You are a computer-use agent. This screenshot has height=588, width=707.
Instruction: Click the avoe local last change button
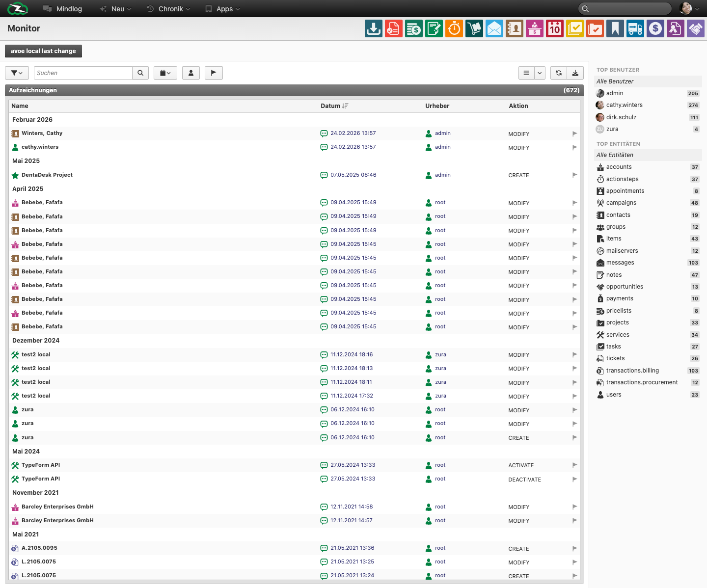[x=43, y=51]
